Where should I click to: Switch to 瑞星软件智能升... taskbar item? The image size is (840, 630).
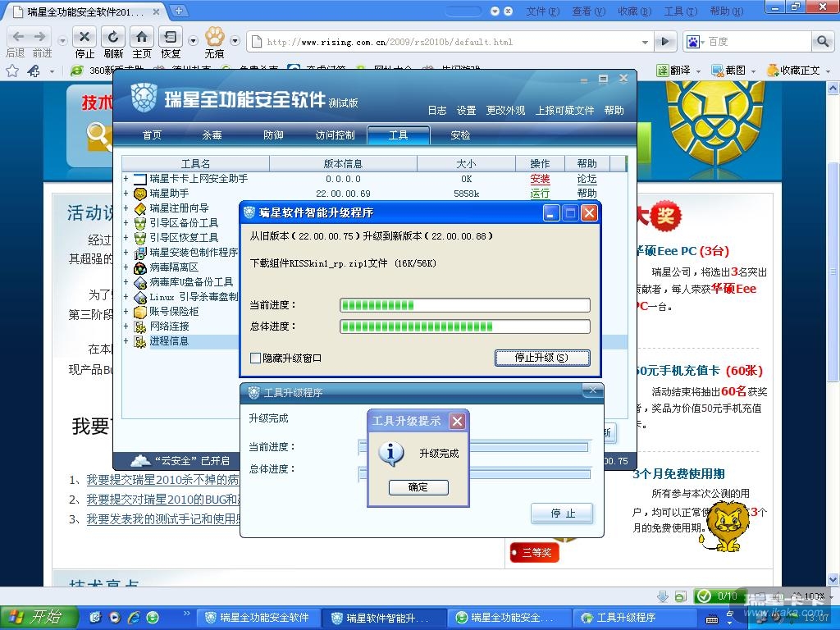(382, 618)
